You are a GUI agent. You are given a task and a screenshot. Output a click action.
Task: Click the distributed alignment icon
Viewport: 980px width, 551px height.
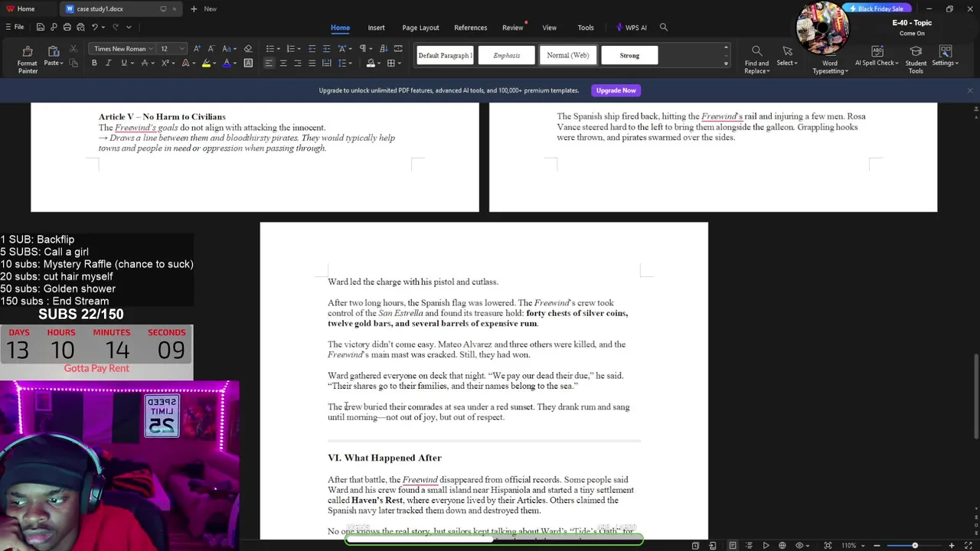(x=326, y=63)
